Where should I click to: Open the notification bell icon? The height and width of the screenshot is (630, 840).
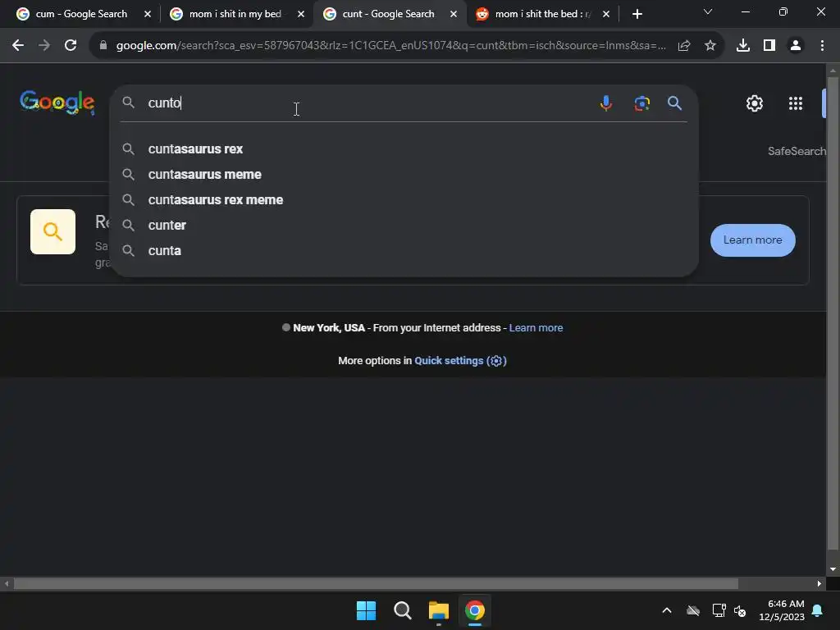(818, 610)
